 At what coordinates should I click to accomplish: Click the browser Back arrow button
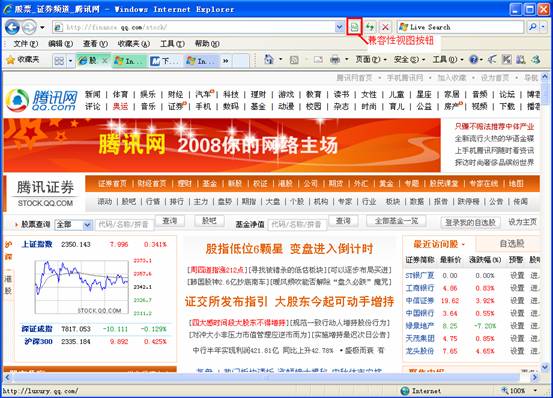pos(12,27)
